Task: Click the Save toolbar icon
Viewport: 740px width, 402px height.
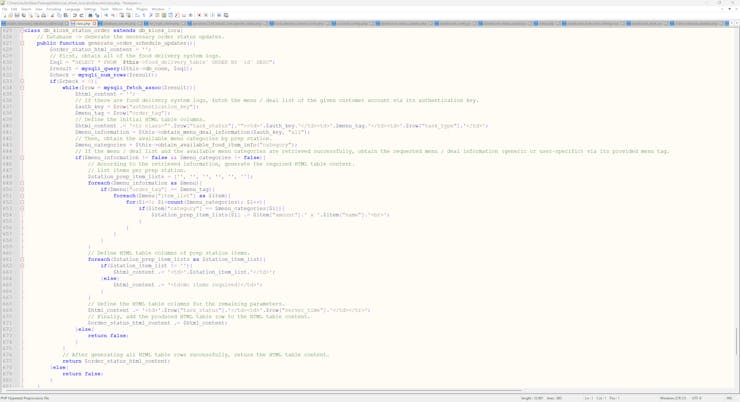Action: click(17, 15)
